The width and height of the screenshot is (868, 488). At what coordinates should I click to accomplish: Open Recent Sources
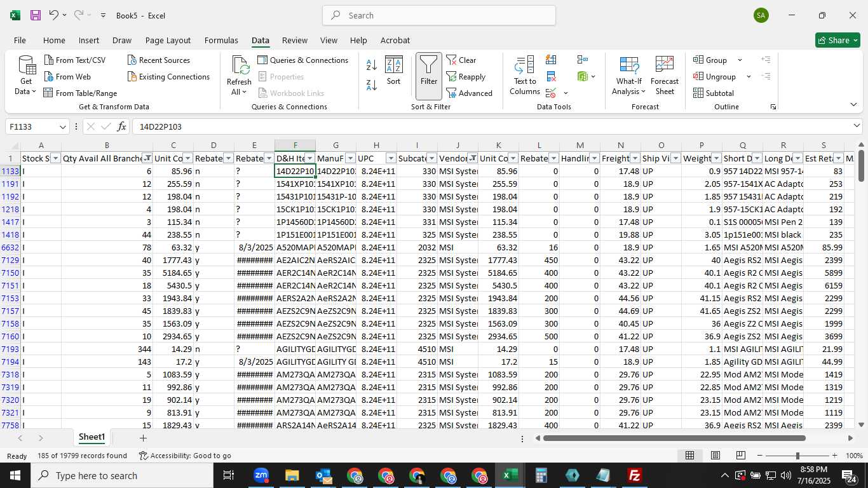[158, 60]
